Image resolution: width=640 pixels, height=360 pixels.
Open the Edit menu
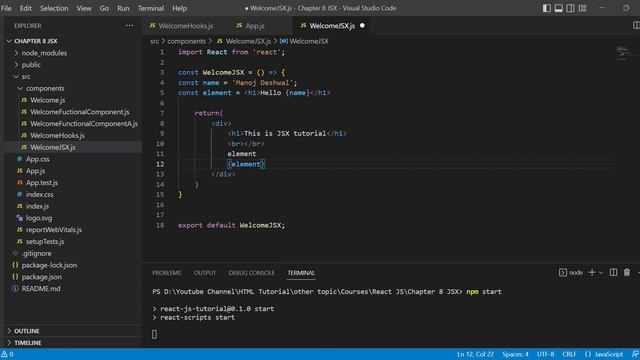click(x=26, y=8)
